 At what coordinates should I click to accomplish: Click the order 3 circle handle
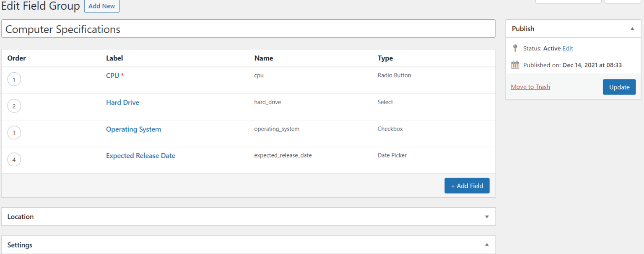(14, 133)
